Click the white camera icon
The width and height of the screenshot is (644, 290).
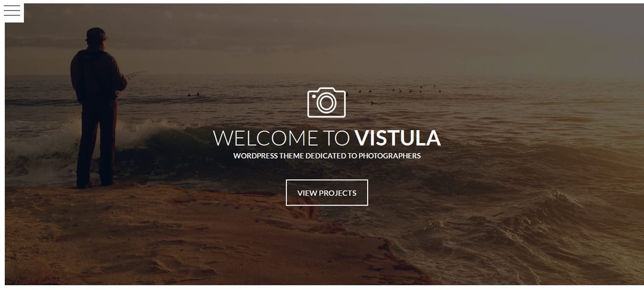pyautogui.click(x=326, y=102)
